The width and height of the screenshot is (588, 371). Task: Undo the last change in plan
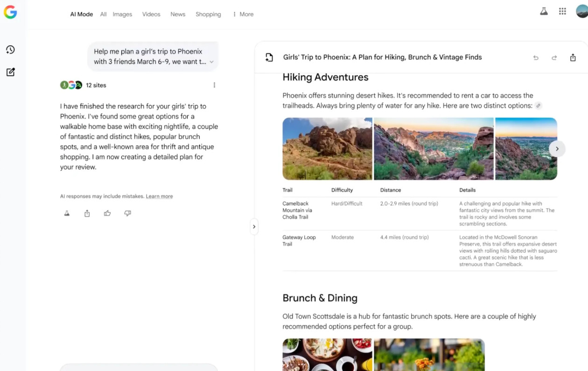pyautogui.click(x=536, y=58)
